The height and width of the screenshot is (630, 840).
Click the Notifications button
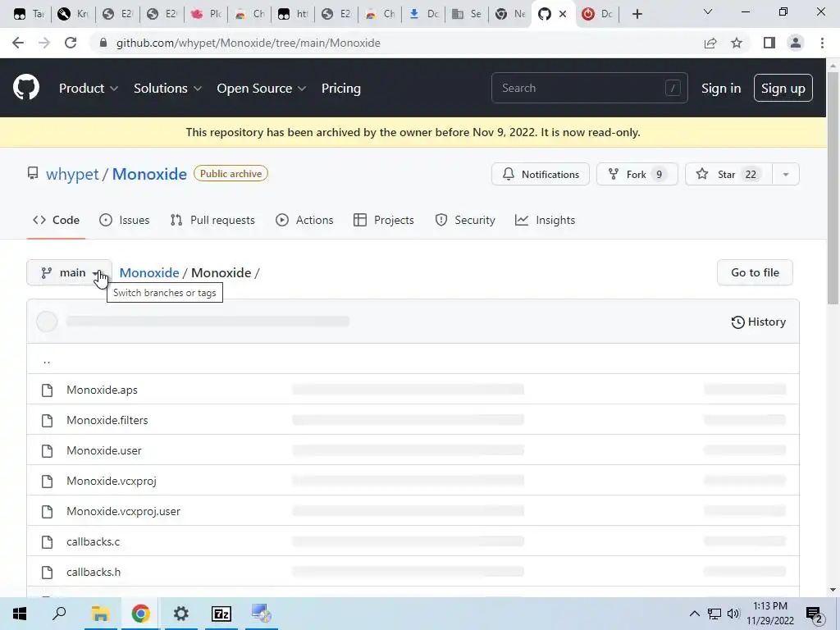coord(541,174)
